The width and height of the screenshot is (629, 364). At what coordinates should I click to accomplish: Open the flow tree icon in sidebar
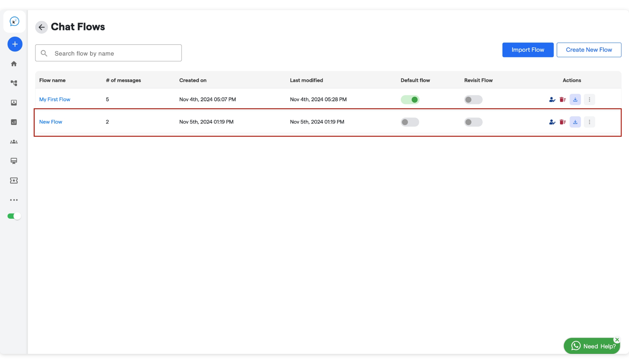[x=14, y=83]
